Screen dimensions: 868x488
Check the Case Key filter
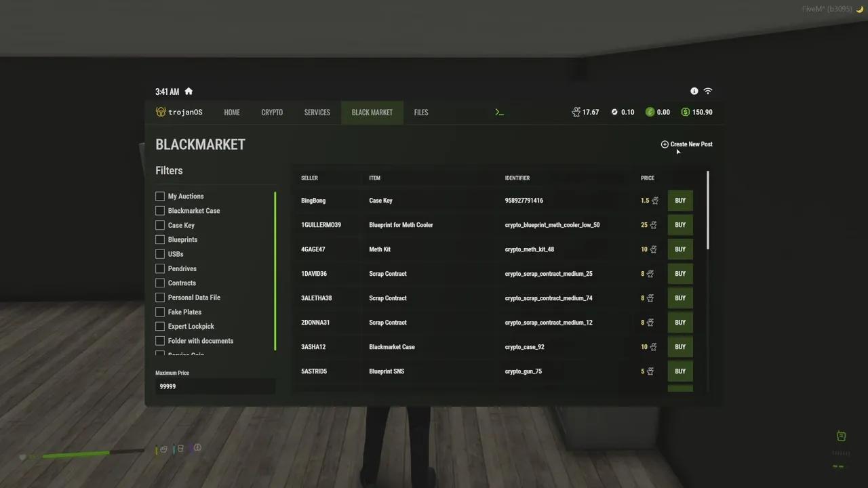click(x=160, y=225)
